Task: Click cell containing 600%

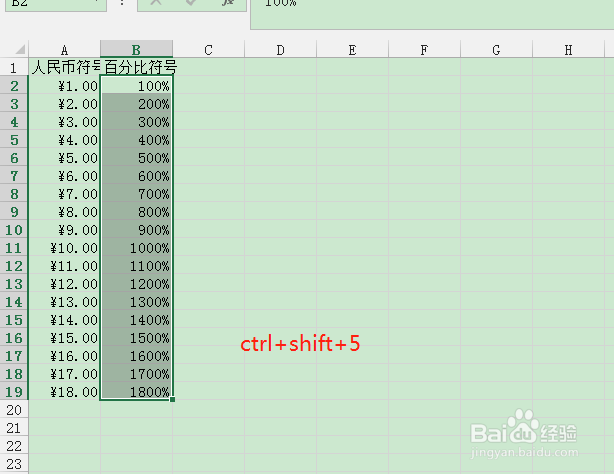Action: click(136, 175)
